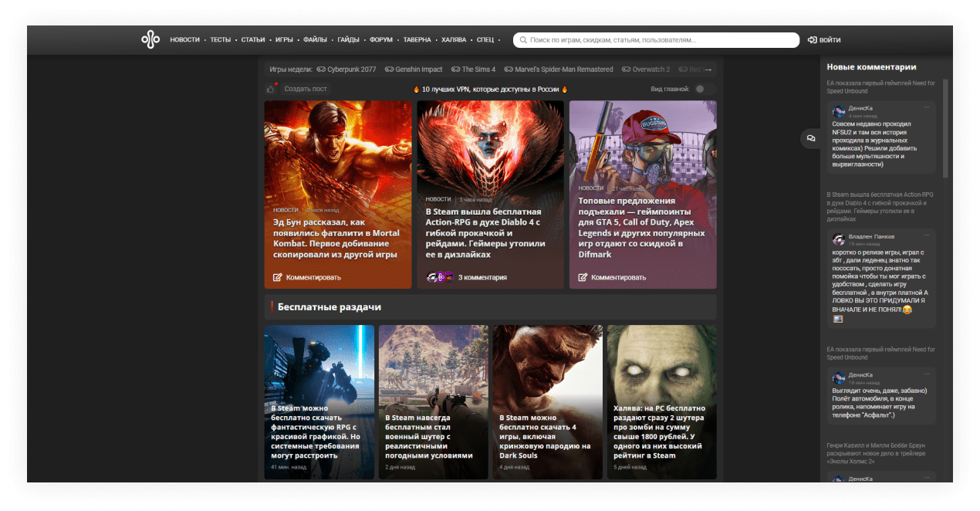The width and height of the screenshot is (980, 511).
Task: Click the GTA masked character card image
Action: tap(643, 141)
